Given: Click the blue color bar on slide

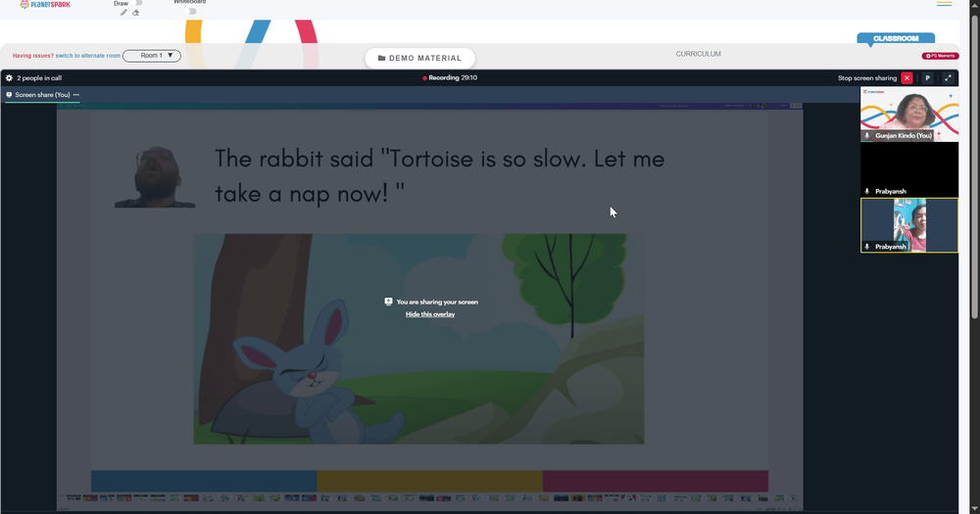Looking at the screenshot, I should (x=204, y=481).
